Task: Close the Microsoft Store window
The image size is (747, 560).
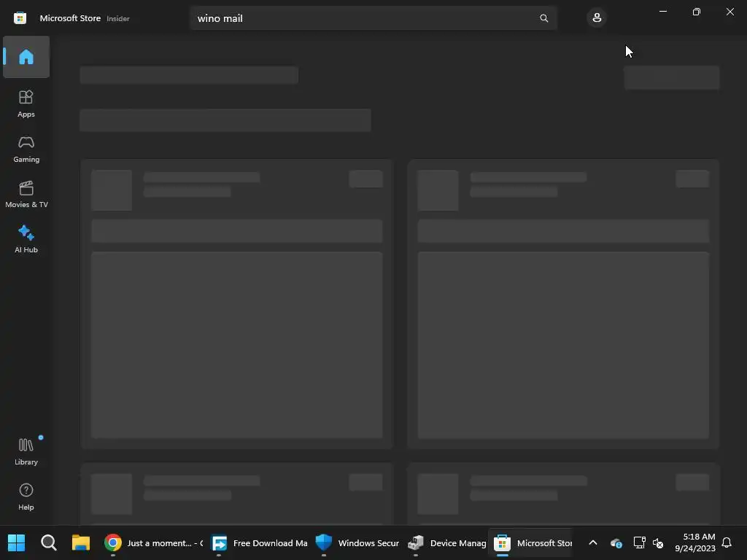Action: [729, 12]
